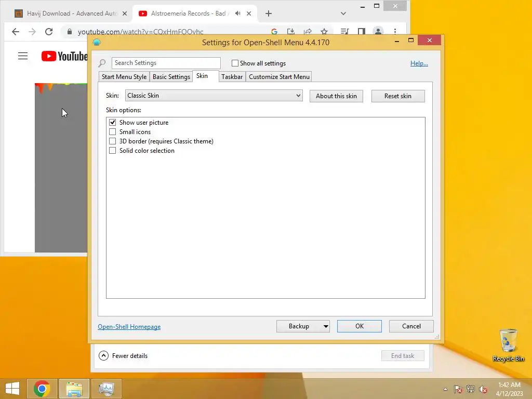Open Google Chrome from the taskbar
Image resolution: width=532 pixels, height=399 pixels.
(x=42, y=389)
